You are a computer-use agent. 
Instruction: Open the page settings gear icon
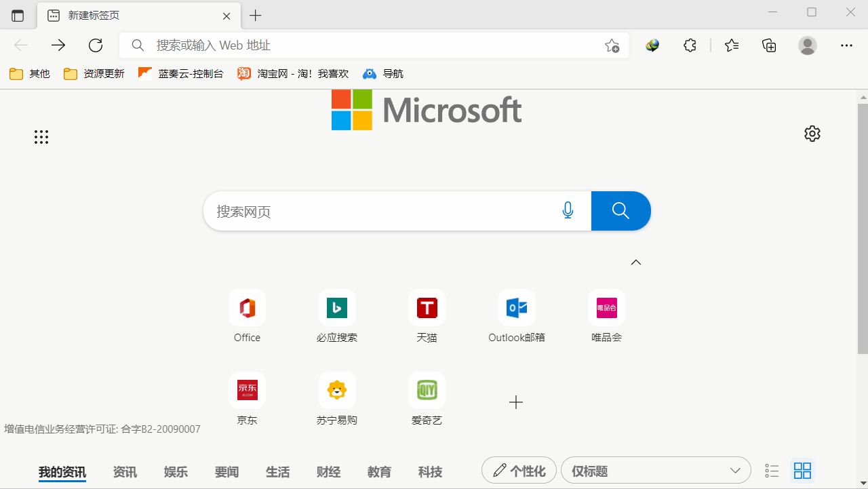tap(812, 134)
